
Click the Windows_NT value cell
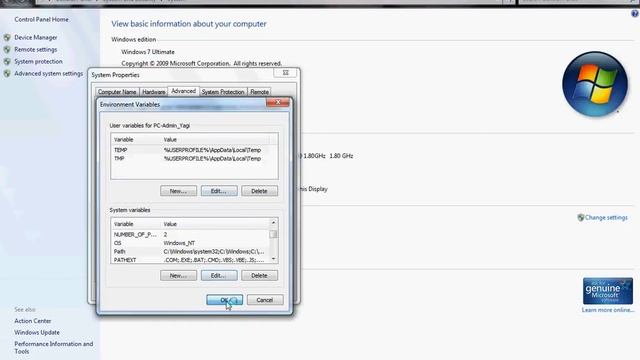[x=179, y=243]
